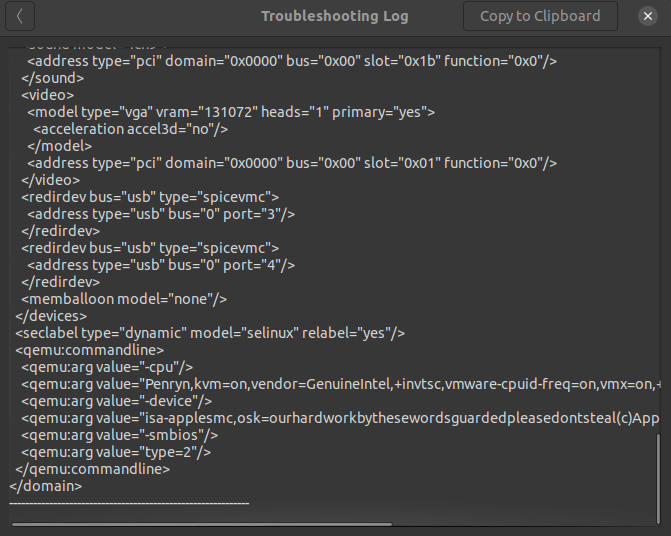Click the qemu:arg value="-device" line
671x536 pixels.
[x=116, y=401]
